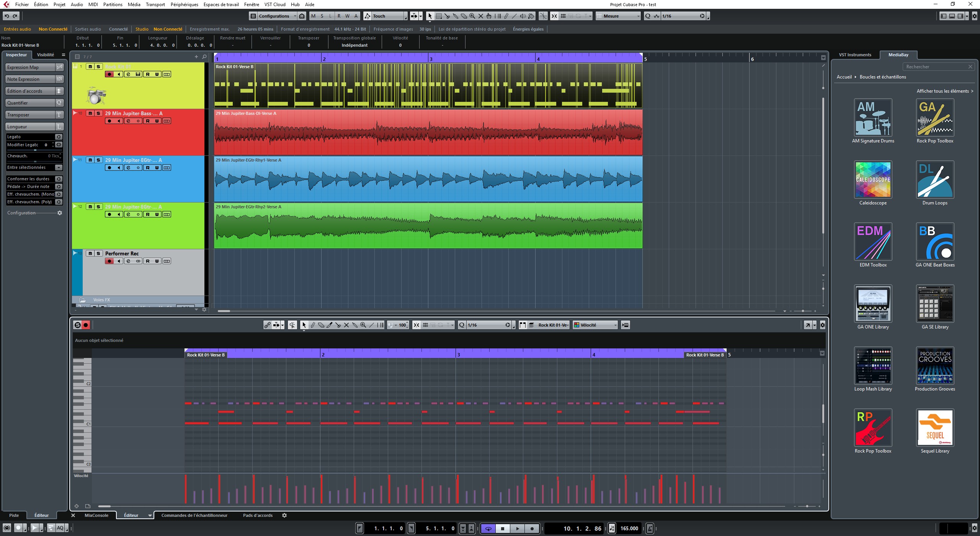Click the Accueil breadcrumb link

coord(844,77)
